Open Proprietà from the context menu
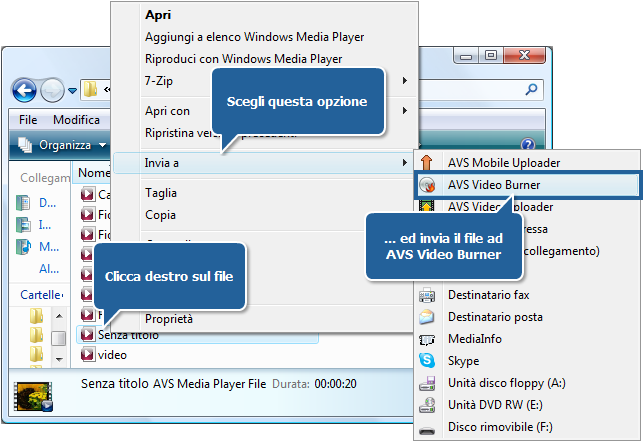This screenshot has width=644, height=442. 168,319
